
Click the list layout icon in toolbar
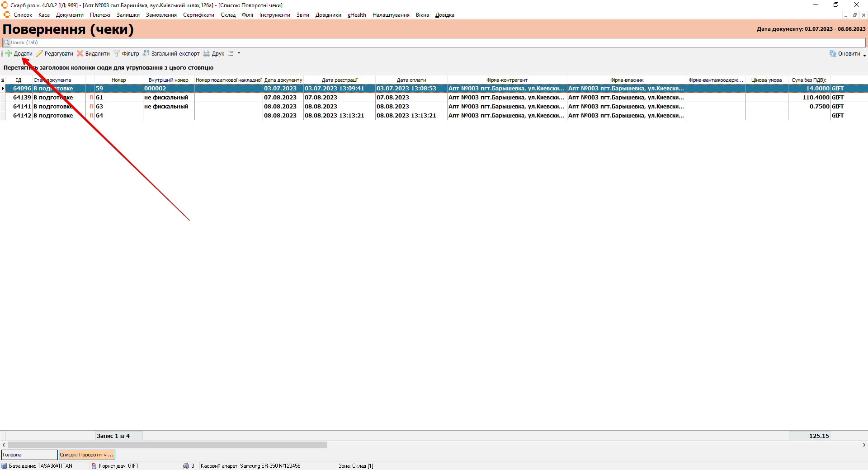click(x=231, y=54)
